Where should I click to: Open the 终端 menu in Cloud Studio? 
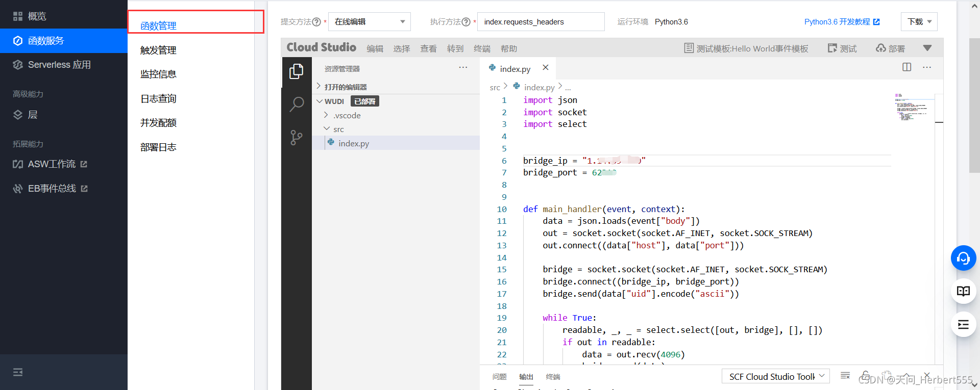pyautogui.click(x=482, y=49)
